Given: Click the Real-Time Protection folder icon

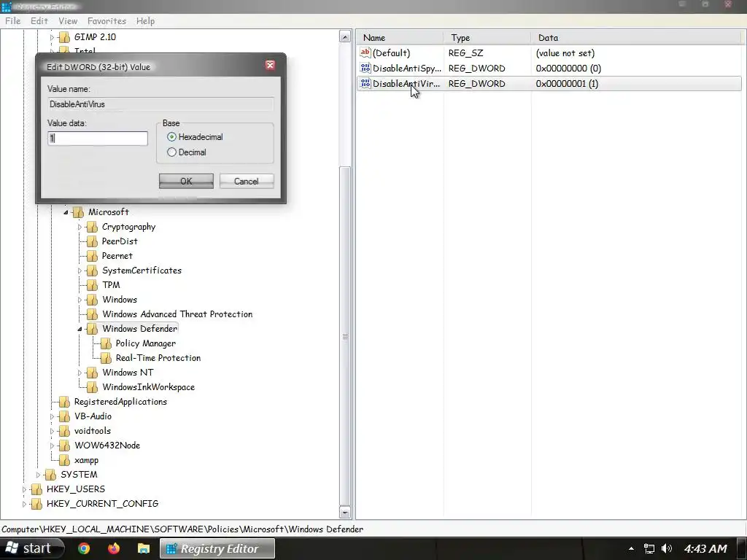Looking at the screenshot, I should 106,358.
